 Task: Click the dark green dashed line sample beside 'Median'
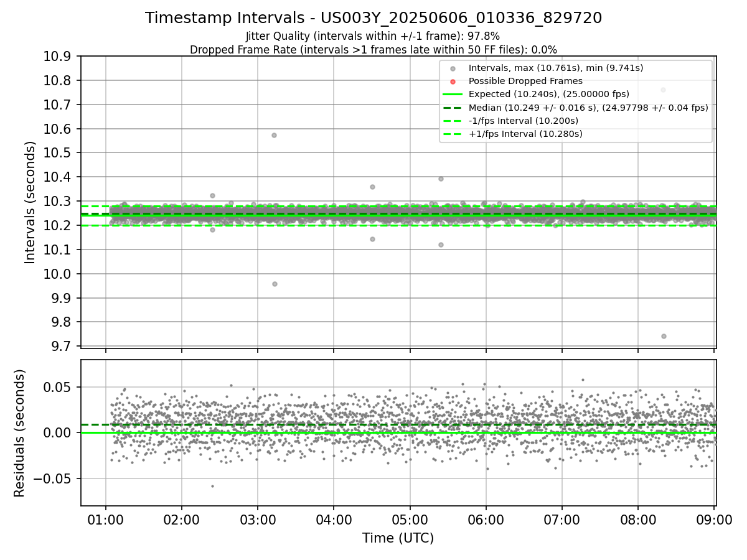tap(453, 107)
